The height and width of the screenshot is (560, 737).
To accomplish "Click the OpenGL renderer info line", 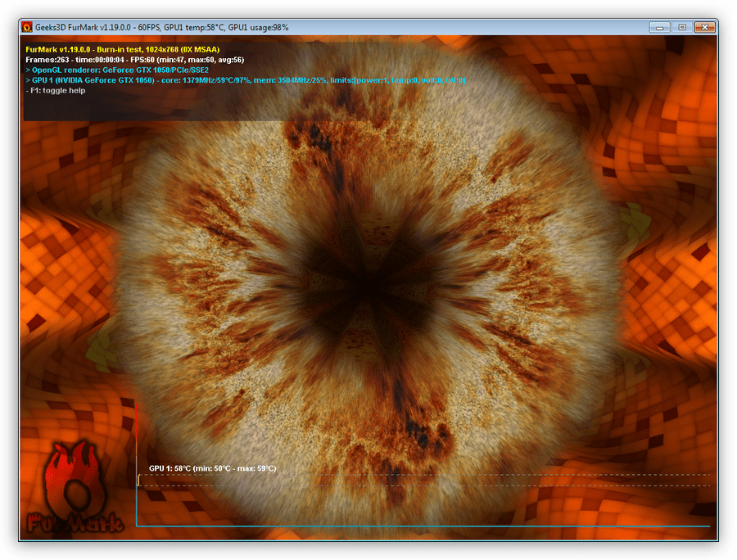I will pos(117,70).
